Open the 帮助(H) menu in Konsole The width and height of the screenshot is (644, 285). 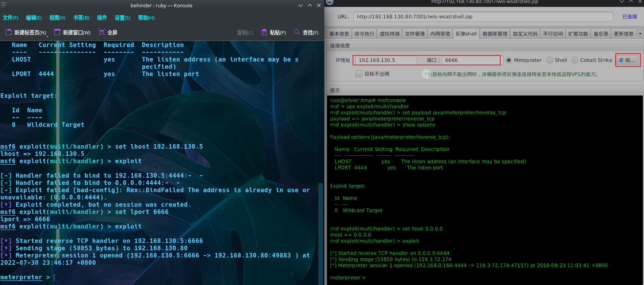click(146, 18)
